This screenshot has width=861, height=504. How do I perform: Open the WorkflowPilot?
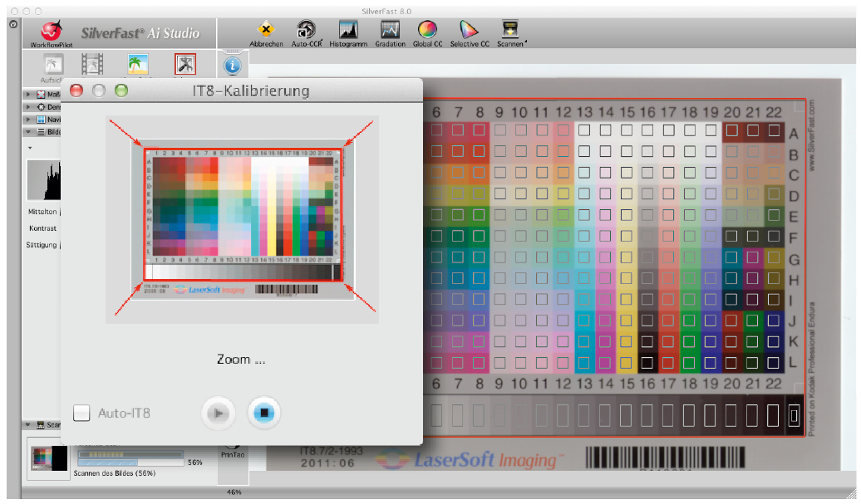pos(51,32)
